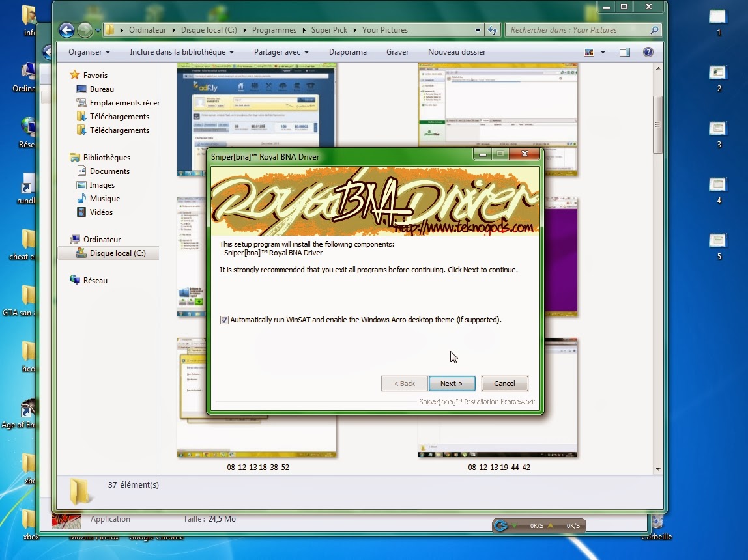Click the refresh button beside address bar
Viewport: 748px width, 560px height.
click(493, 30)
